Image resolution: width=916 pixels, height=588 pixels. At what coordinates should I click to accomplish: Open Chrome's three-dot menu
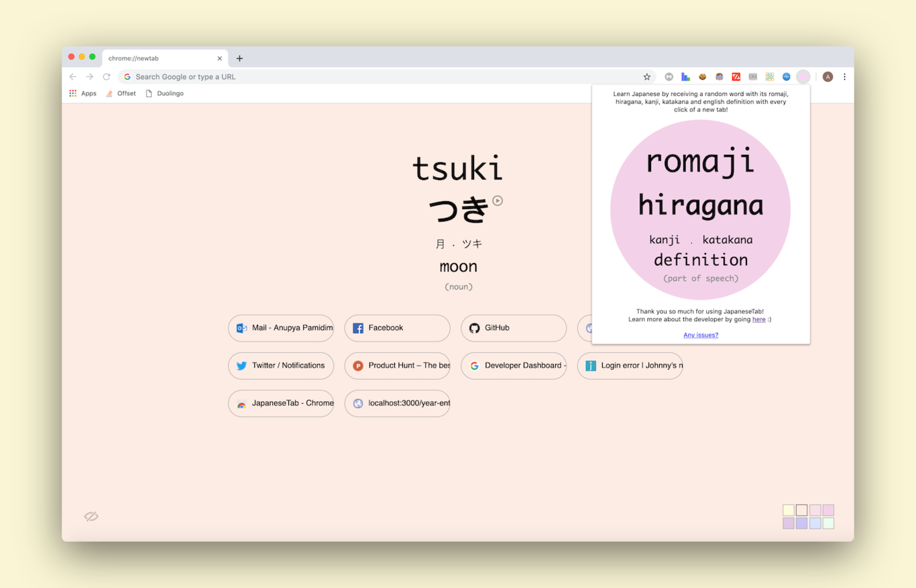pos(844,77)
